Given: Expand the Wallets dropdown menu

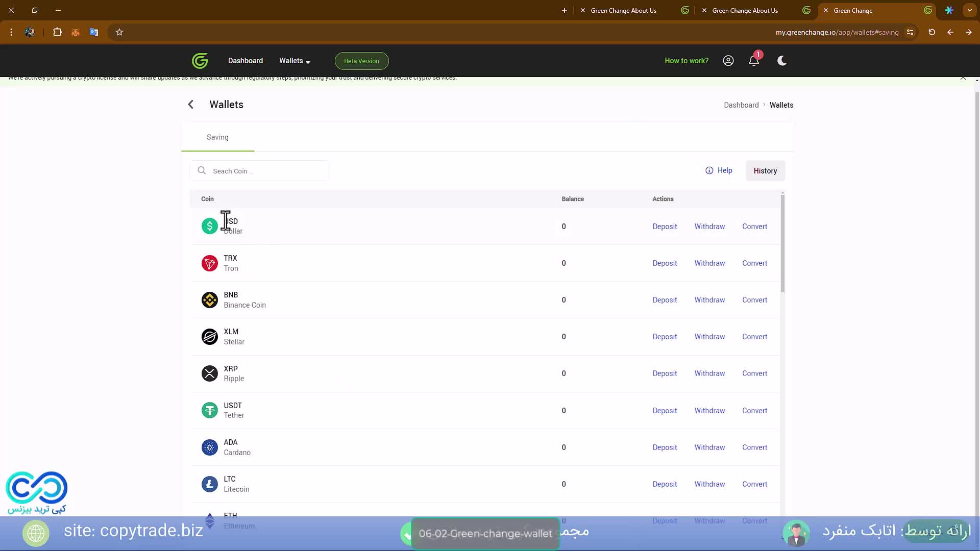Looking at the screenshot, I should coord(295,61).
